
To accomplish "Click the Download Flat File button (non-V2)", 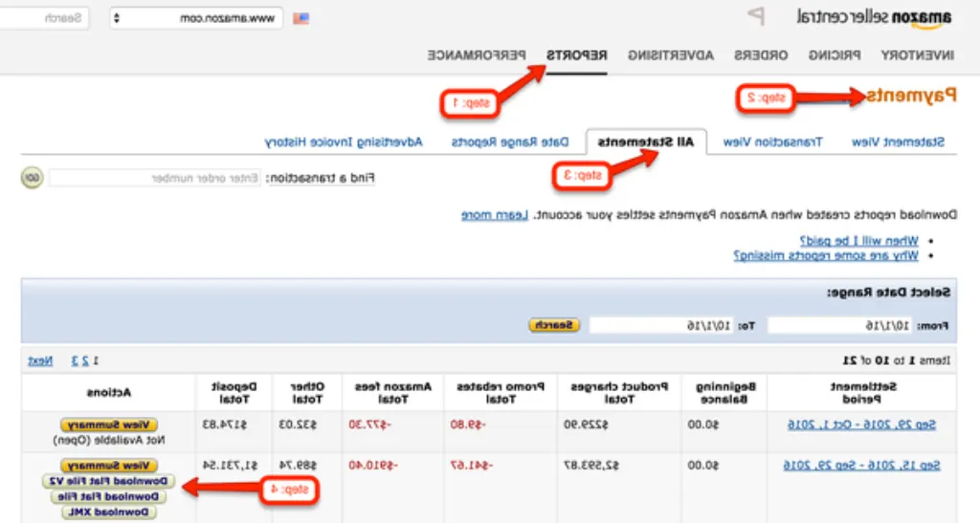I will pyautogui.click(x=109, y=497).
